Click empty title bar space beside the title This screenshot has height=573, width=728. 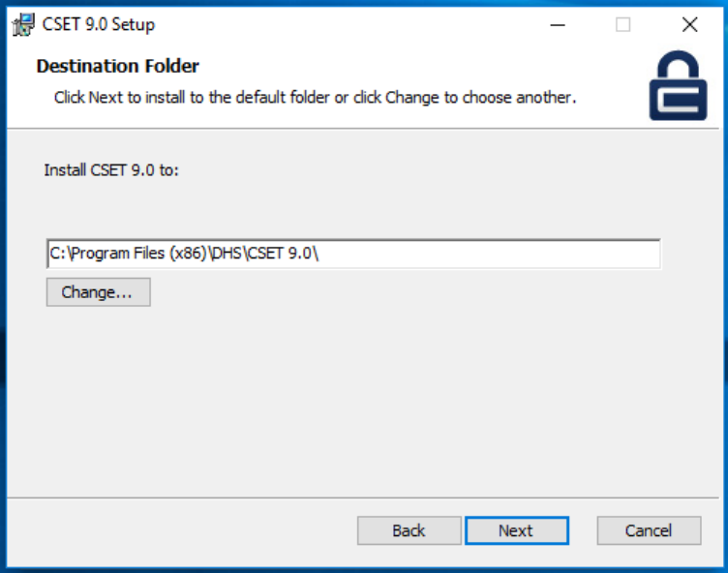[x=339, y=24]
